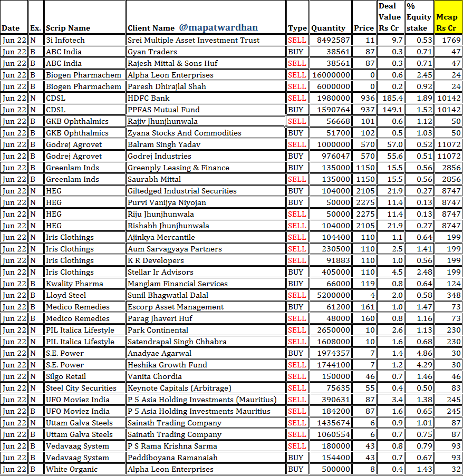The image size is (463, 476).
Task: Select the Park Continental cell
Action: click(206, 330)
